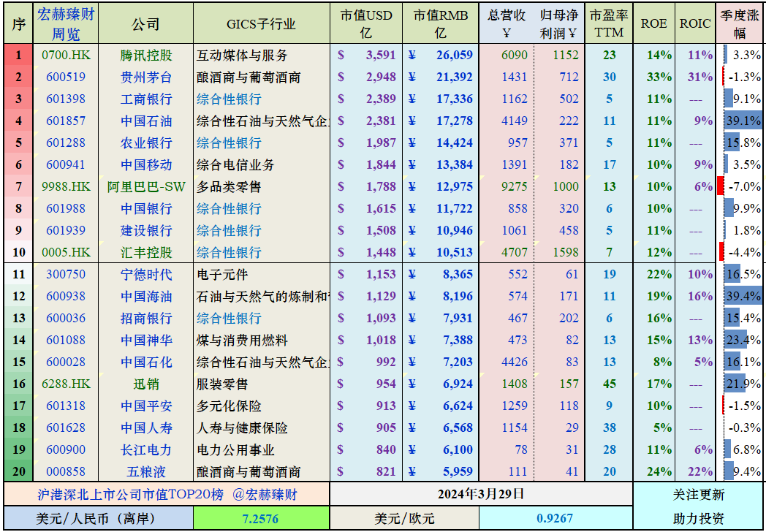Image resolution: width=766 pixels, height=532 pixels.
Task: Click RMB market cap 21,392
Action: point(455,77)
